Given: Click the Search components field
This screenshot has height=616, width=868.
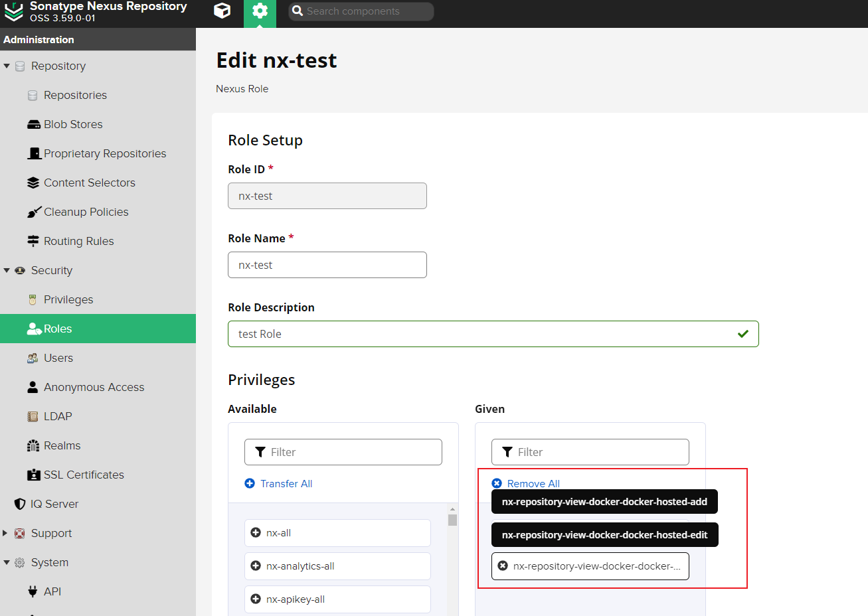Looking at the screenshot, I should click(361, 11).
